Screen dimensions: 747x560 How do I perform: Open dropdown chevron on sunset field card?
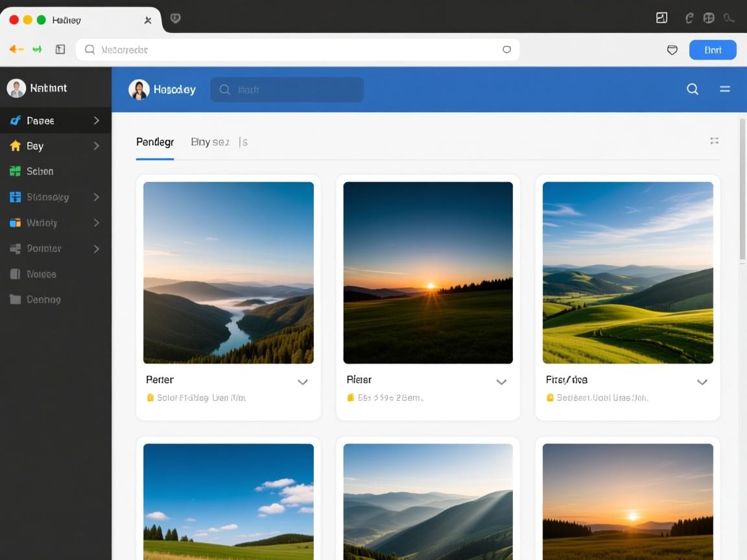pyautogui.click(x=501, y=382)
